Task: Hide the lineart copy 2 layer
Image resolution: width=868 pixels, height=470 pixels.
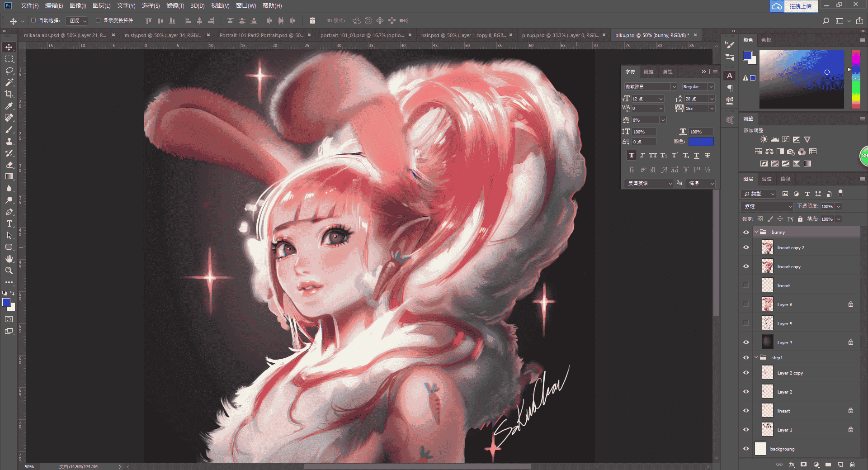Action: [x=746, y=247]
